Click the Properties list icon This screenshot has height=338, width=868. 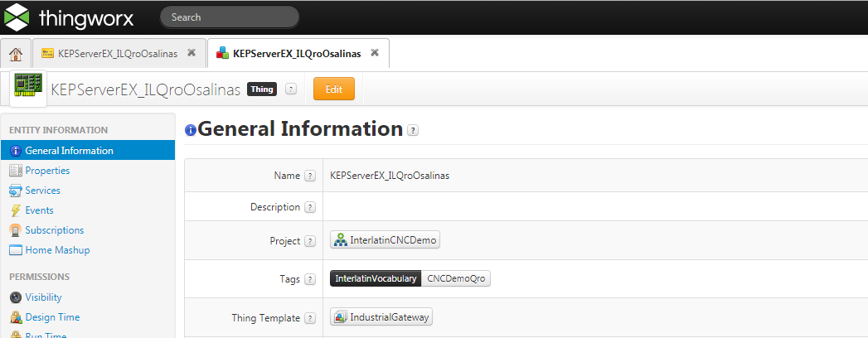[x=16, y=171]
